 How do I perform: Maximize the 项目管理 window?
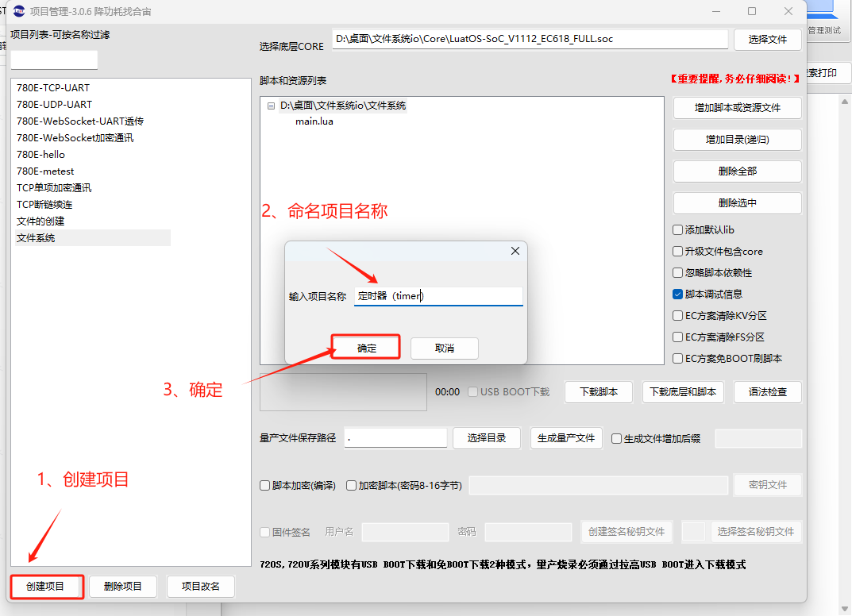tap(752, 11)
